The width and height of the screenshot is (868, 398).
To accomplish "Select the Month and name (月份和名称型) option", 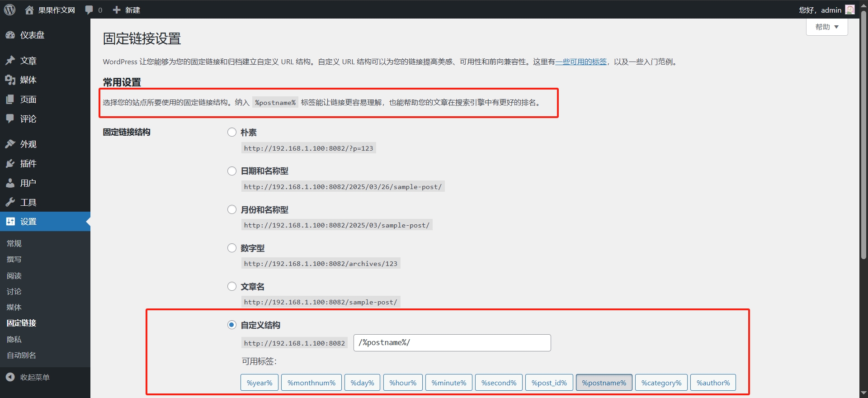I will click(x=232, y=209).
